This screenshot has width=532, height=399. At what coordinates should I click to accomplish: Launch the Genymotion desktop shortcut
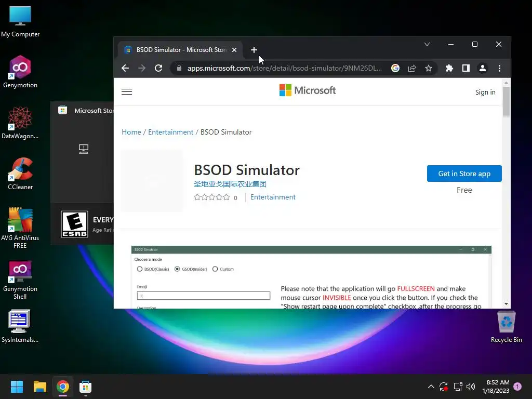(x=20, y=72)
